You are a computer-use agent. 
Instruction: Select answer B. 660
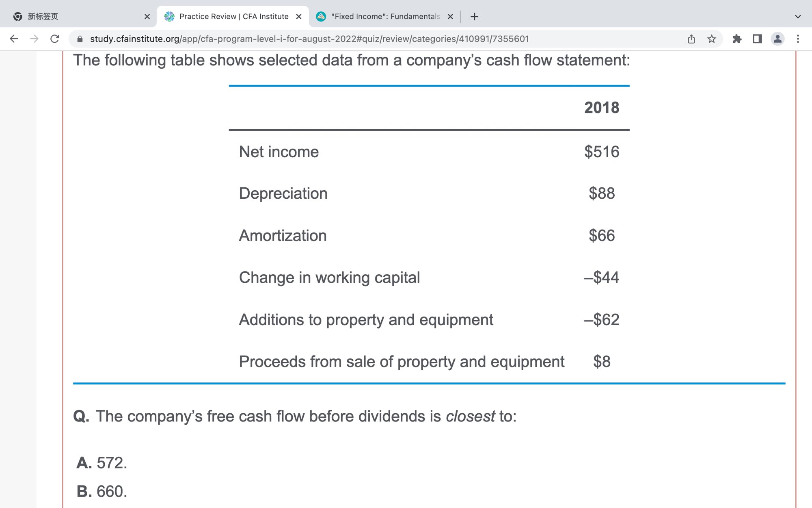(102, 491)
